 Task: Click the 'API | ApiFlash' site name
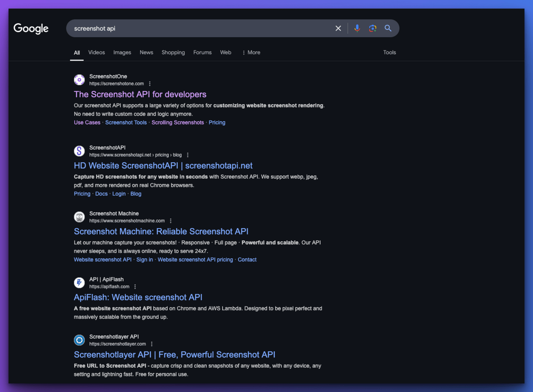click(106, 279)
